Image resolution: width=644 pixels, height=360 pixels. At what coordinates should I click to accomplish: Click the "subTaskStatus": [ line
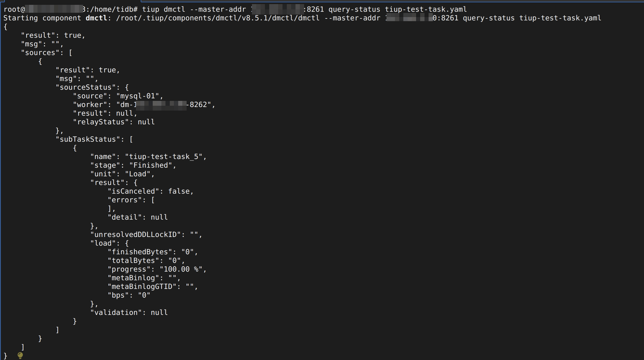[94, 139]
